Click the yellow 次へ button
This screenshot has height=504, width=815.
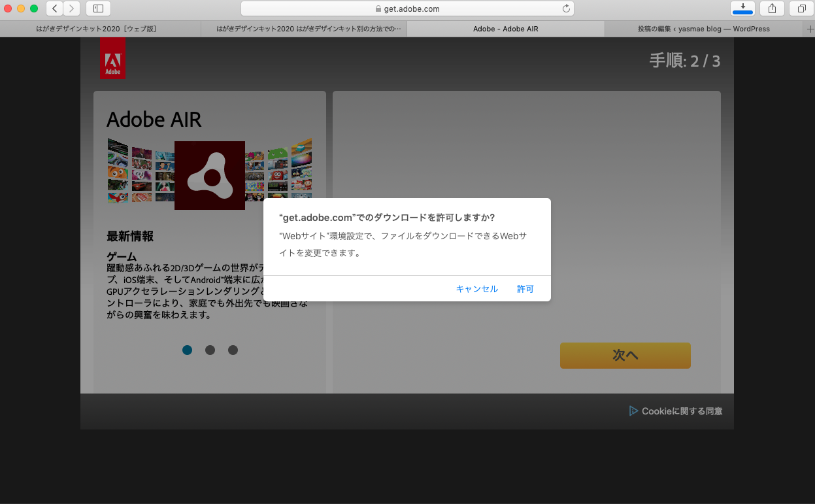click(x=625, y=355)
